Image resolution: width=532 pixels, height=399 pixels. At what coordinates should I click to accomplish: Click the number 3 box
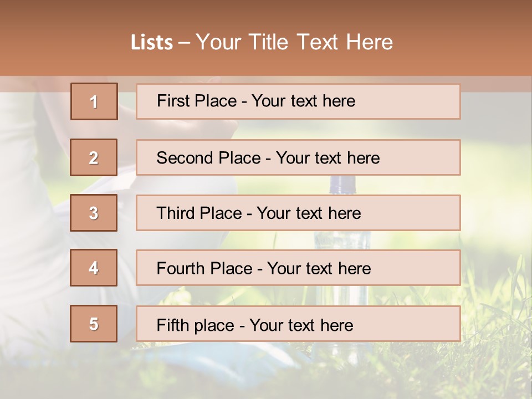click(x=94, y=213)
